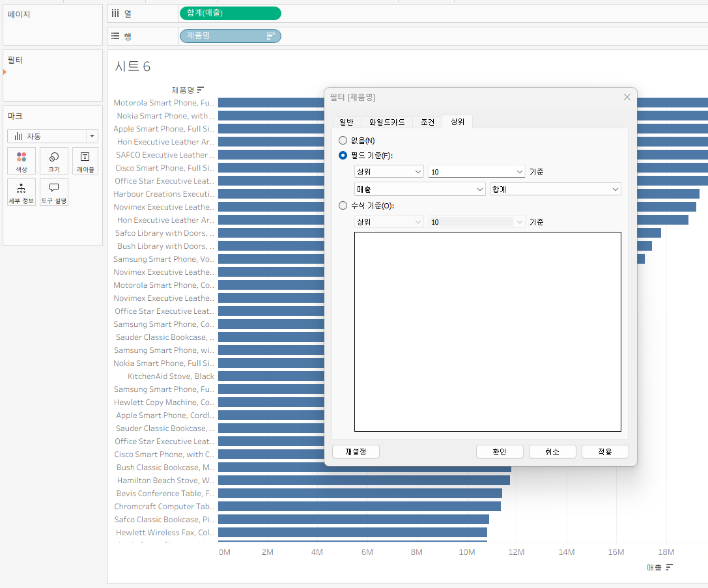The image size is (708, 588).
Task: Click the 필터 shelf header
Action: tap(15, 60)
